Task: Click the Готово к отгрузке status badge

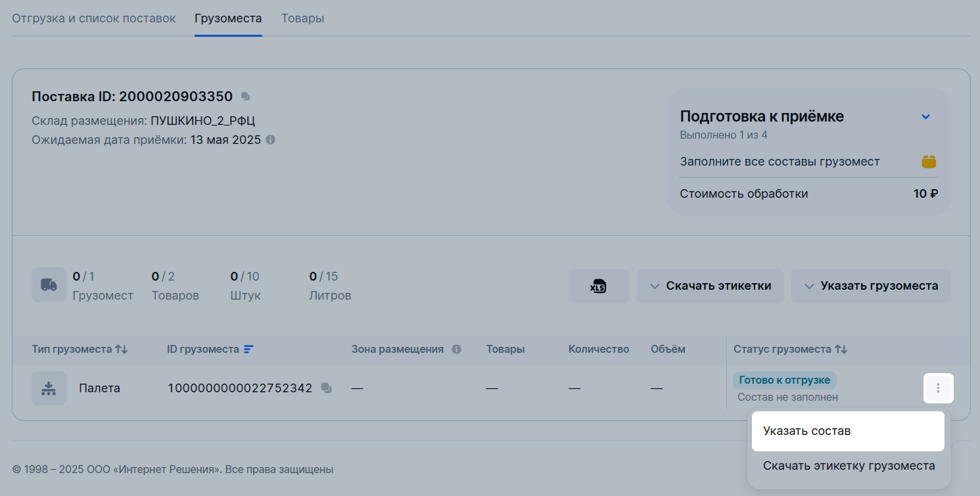Action: (785, 380)
